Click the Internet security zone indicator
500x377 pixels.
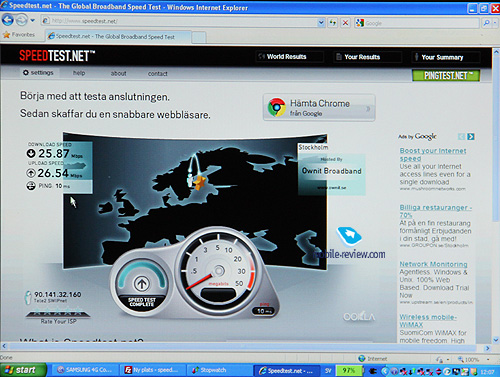(x=372, y=359)
